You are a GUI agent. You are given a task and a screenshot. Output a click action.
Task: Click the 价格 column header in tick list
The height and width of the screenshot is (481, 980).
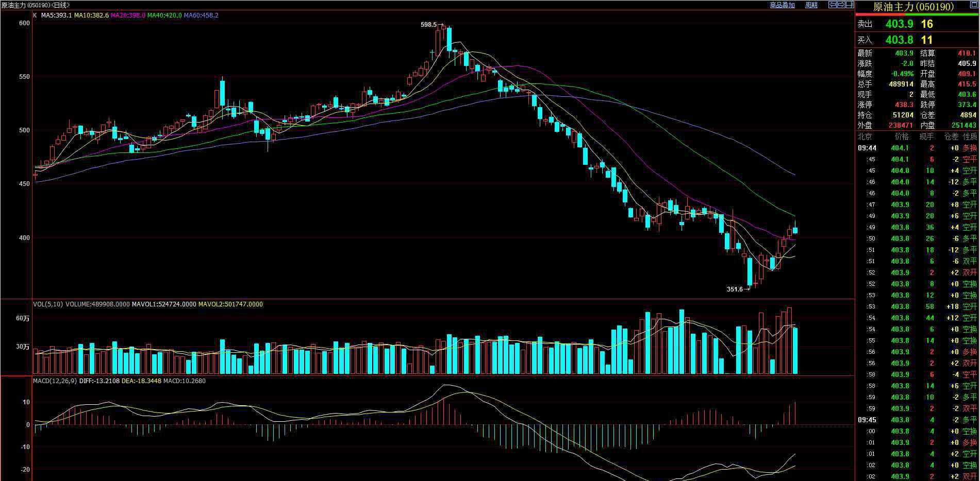pos(902,137)
